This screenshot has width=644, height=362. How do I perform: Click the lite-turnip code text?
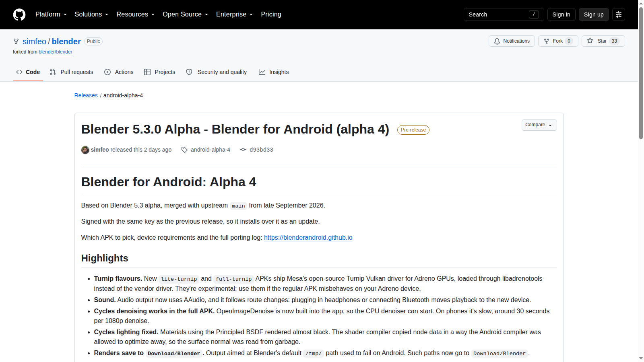point(179,279)
